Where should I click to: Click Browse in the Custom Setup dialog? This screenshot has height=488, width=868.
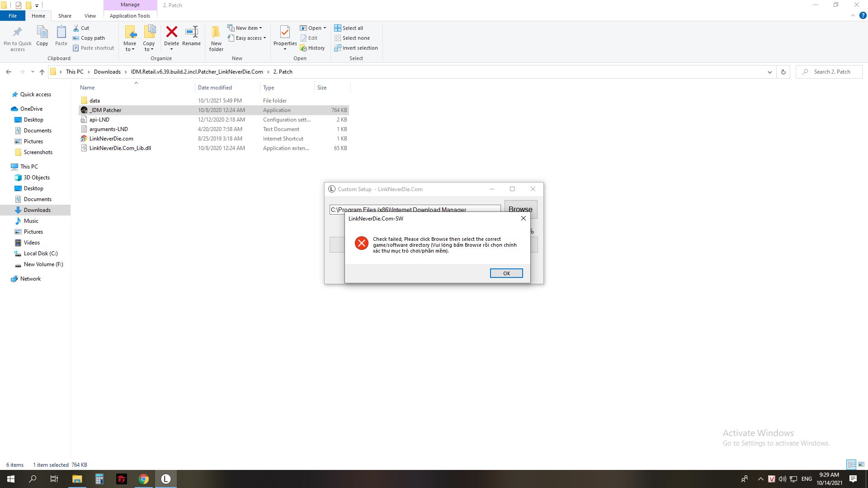pyautogui.click(x=520, y=209)
